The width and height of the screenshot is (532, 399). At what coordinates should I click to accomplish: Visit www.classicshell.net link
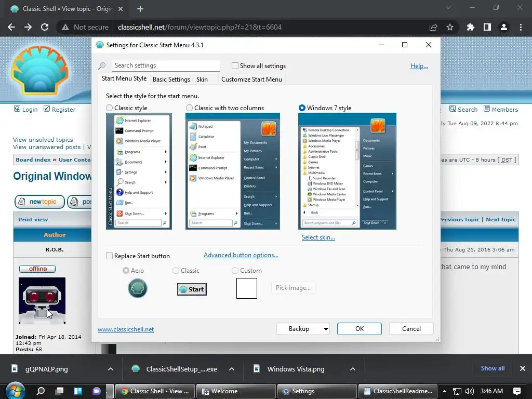[126, 329]
